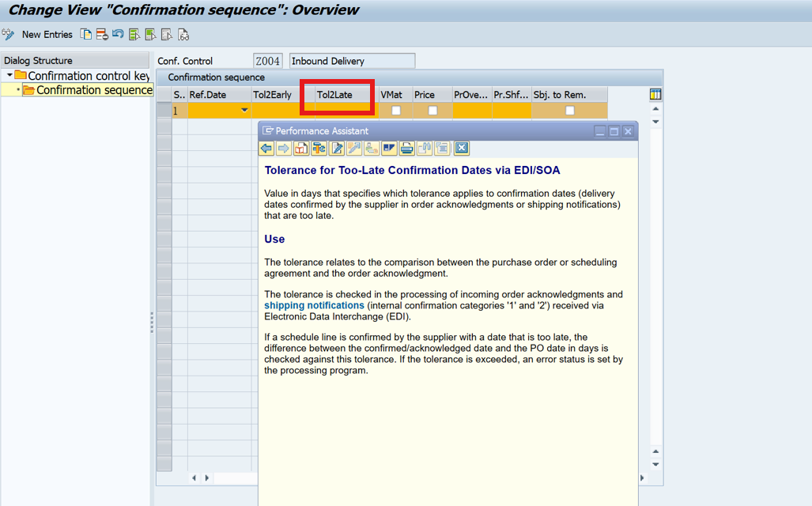
Task: Click the Tol2Early column header
Action: pos(283,95)
